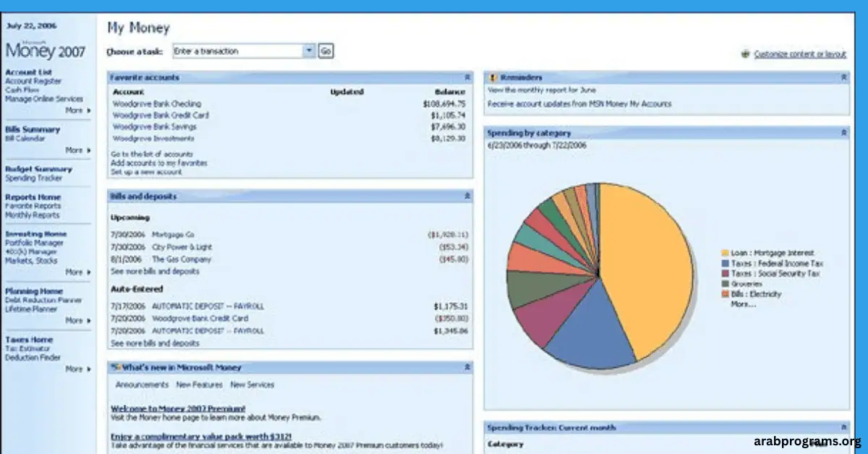Open Deduction Finder link
The width and height of the screenshot is (868, 454).
pos(33,357)
